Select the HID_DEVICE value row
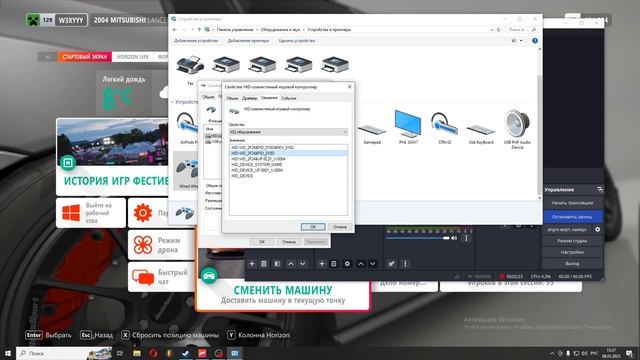The image size is (640, 360). 288,176
